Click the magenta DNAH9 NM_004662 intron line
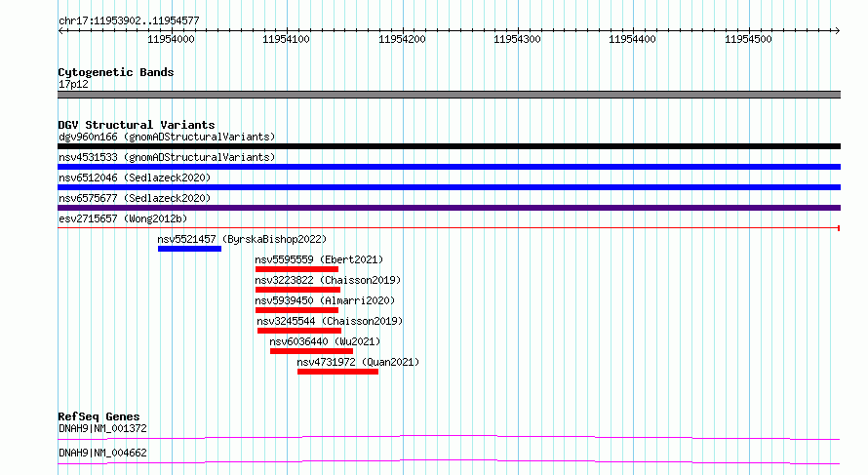The width and height of the screenshot is (868, 475). (449, 461)
